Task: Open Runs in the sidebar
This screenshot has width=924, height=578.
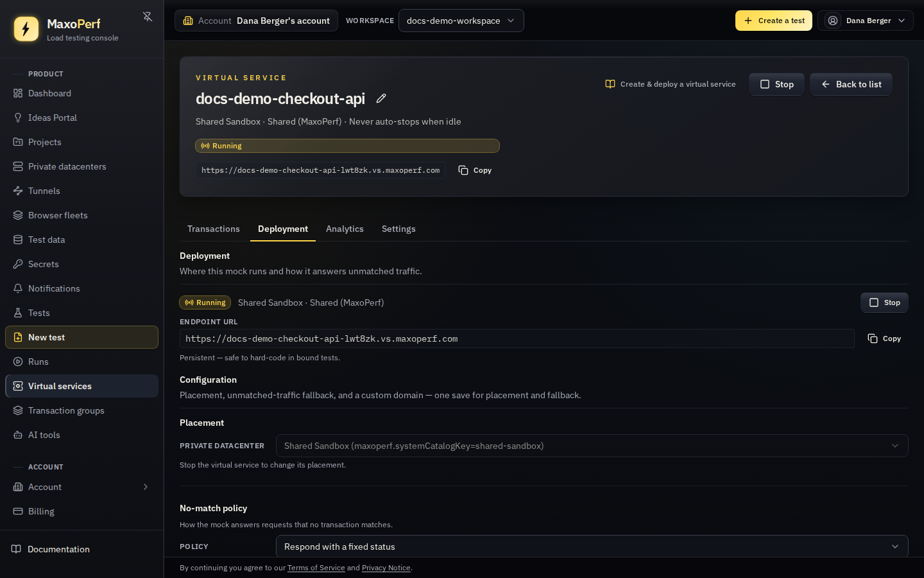Action: pyautogui.click(x=82, y=362)
